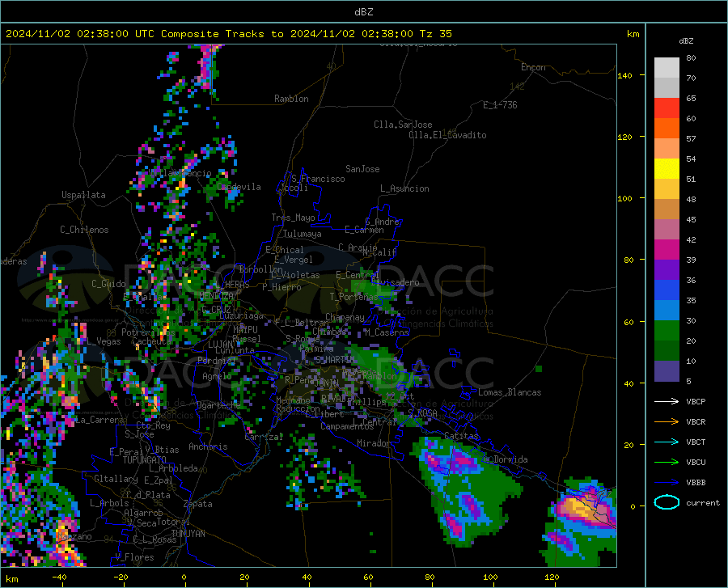The width and height of the screenshot is (728, 588).
Task: Click the 'La_Carrera' map label
Action: click(99, 420)
